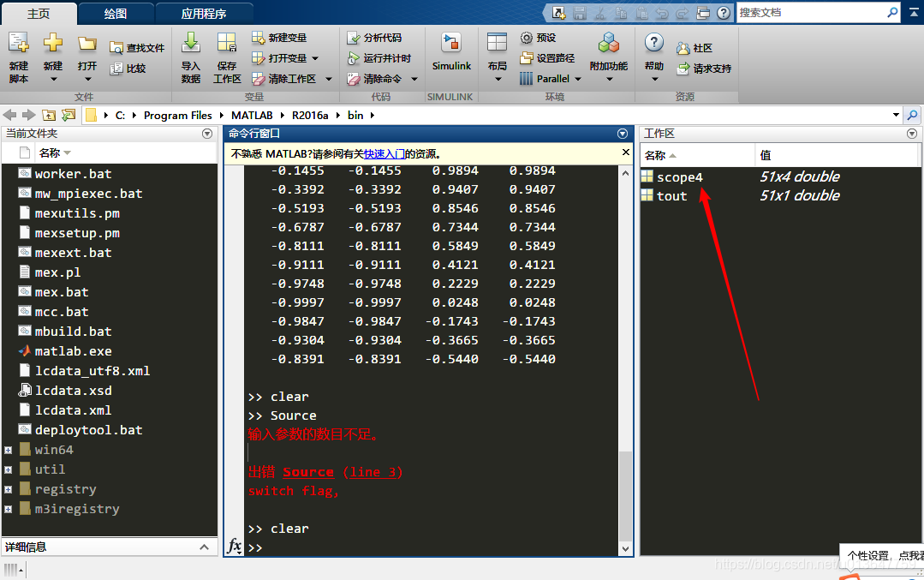Screen dimensions: 924x580
Task: Click the line 3 error link
Action: tap(373, 472)
